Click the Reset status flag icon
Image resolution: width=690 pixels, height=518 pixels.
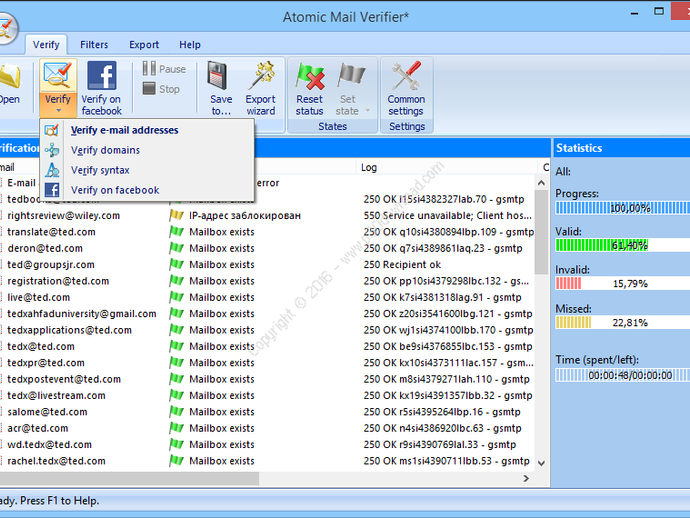coord(310,76)
